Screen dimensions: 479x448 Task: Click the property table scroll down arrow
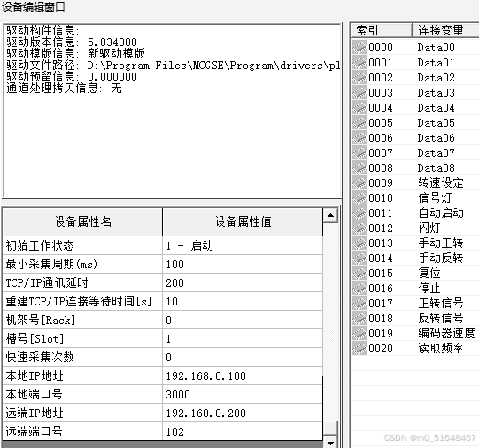(330, 443)
